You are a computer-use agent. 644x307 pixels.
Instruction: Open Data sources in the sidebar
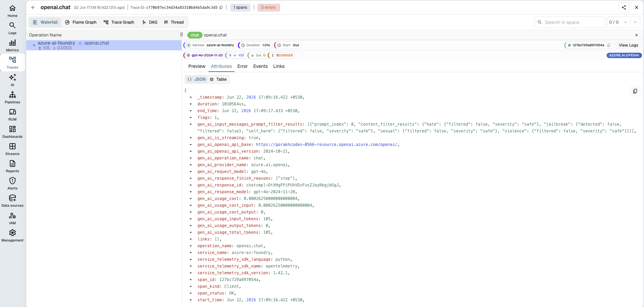pyautogui.click(x=12, y=201)
